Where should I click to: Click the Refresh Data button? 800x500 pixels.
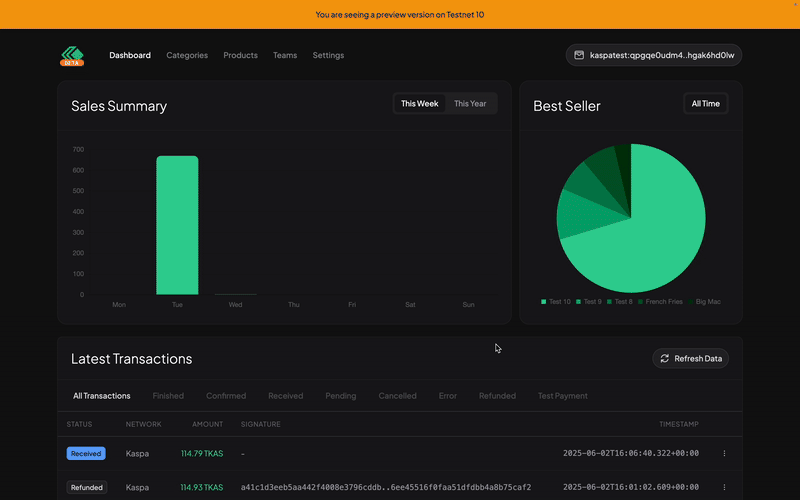click(x=690, y=358)
